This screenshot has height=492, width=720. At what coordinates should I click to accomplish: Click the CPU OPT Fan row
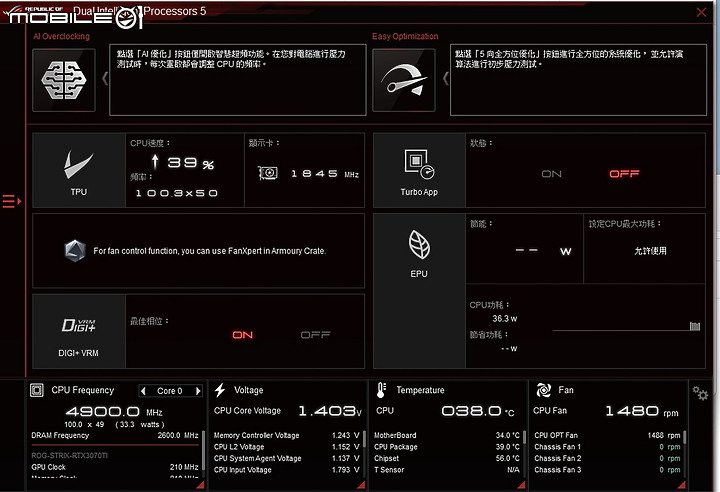608,435
